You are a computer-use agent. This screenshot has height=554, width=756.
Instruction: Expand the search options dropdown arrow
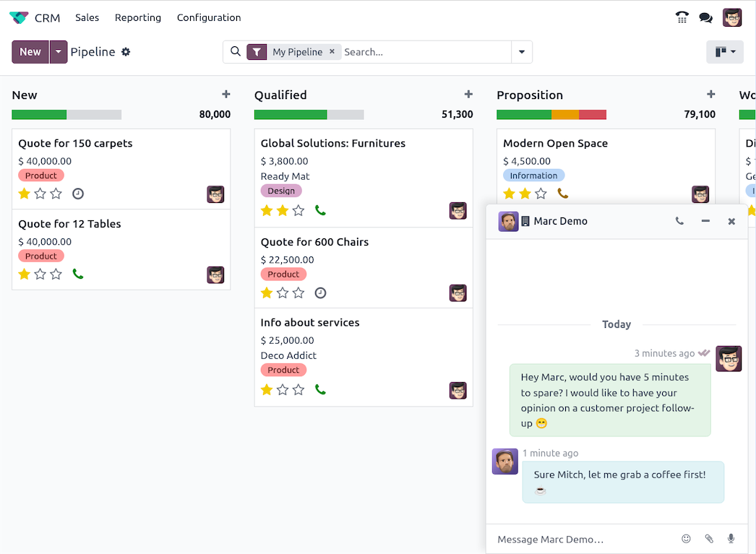[x=521, y=51]
